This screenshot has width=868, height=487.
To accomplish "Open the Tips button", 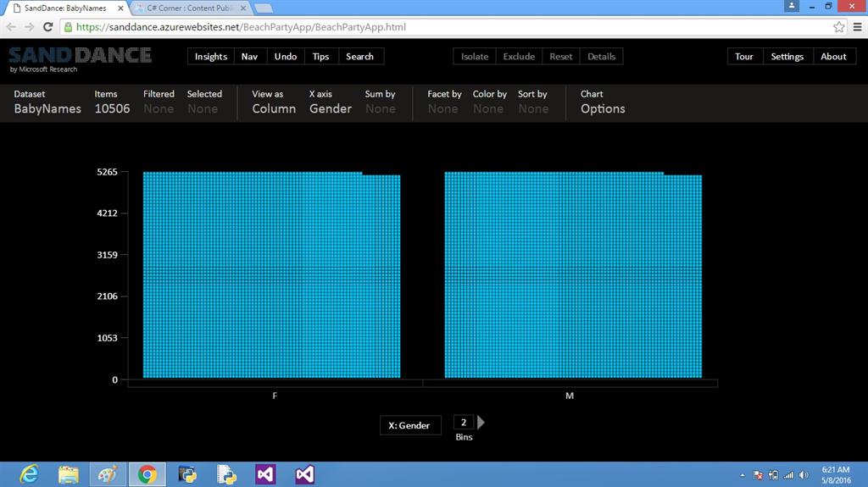I will pyautogui.click(x=320, y=57).
